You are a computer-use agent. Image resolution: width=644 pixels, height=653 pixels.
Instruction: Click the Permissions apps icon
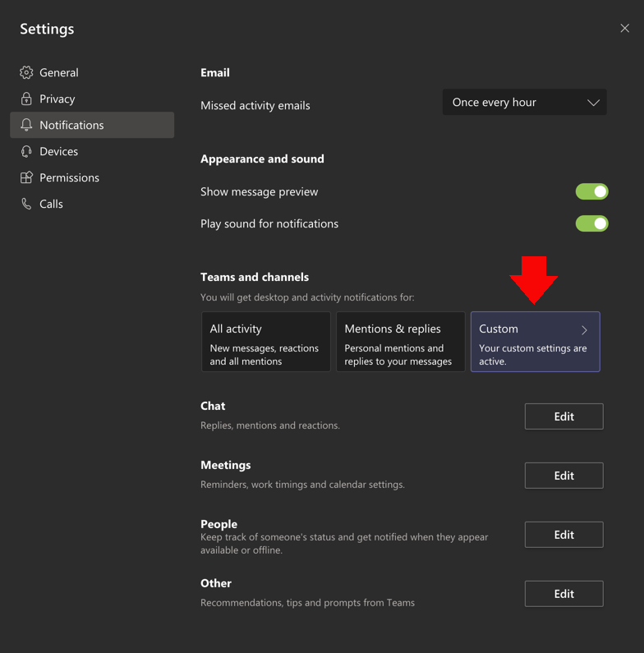tap(26, 177)
